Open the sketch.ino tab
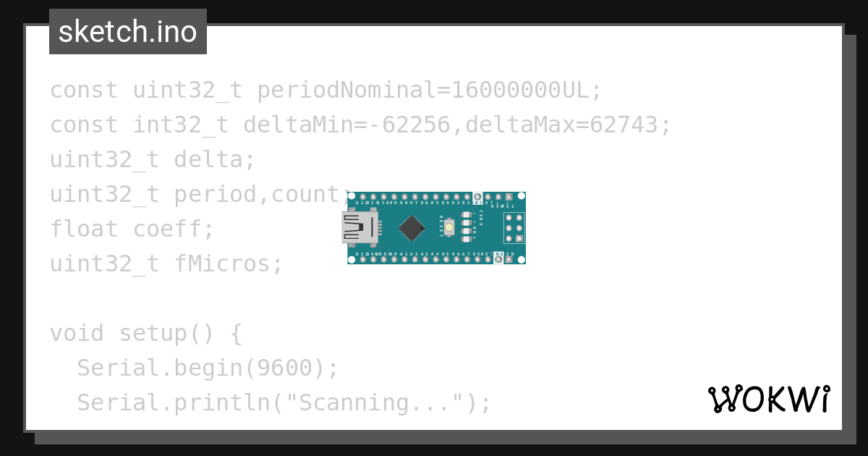 click(128, 32)
